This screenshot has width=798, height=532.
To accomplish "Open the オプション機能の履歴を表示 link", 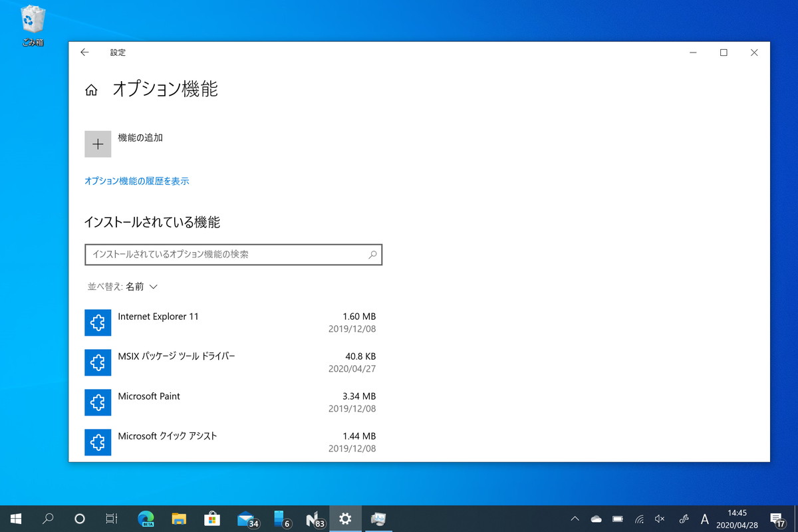I will pos(136,180).
